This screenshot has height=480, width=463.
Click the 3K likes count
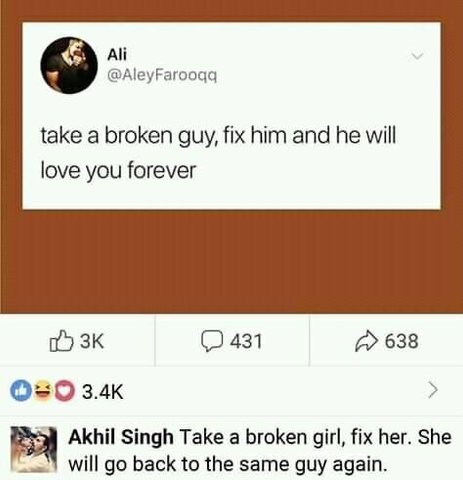tap(92, 341)
